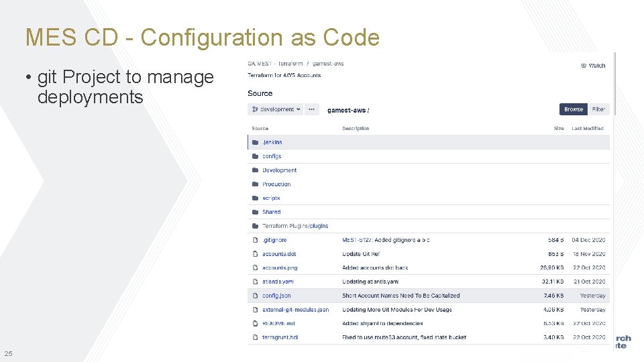
Task: Open the atlantis.yaml file link
Action: [x=278, y=282]
